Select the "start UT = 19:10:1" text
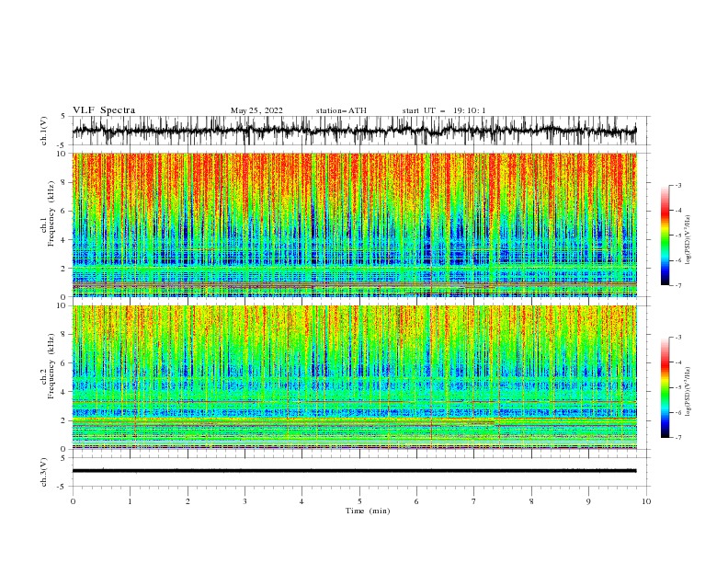 click(444, 110)
